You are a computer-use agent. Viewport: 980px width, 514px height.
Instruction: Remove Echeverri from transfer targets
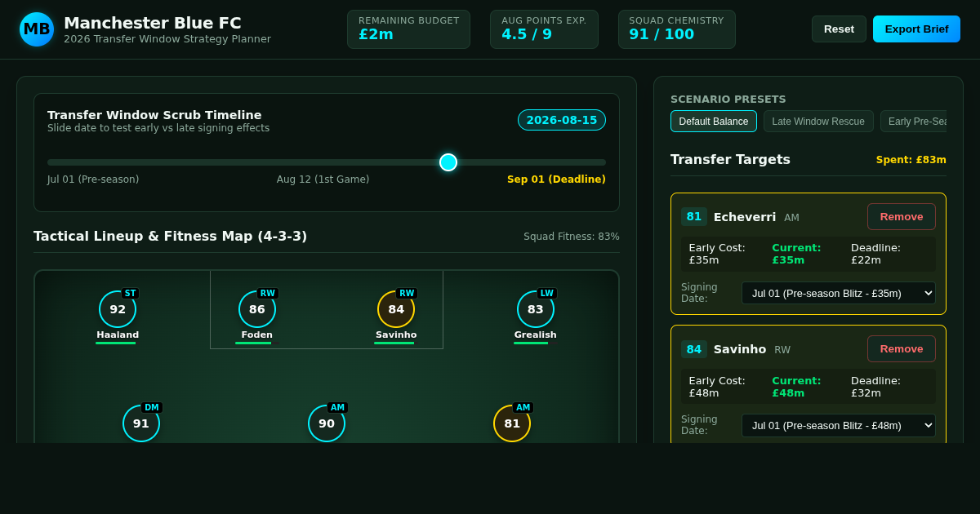902,216
